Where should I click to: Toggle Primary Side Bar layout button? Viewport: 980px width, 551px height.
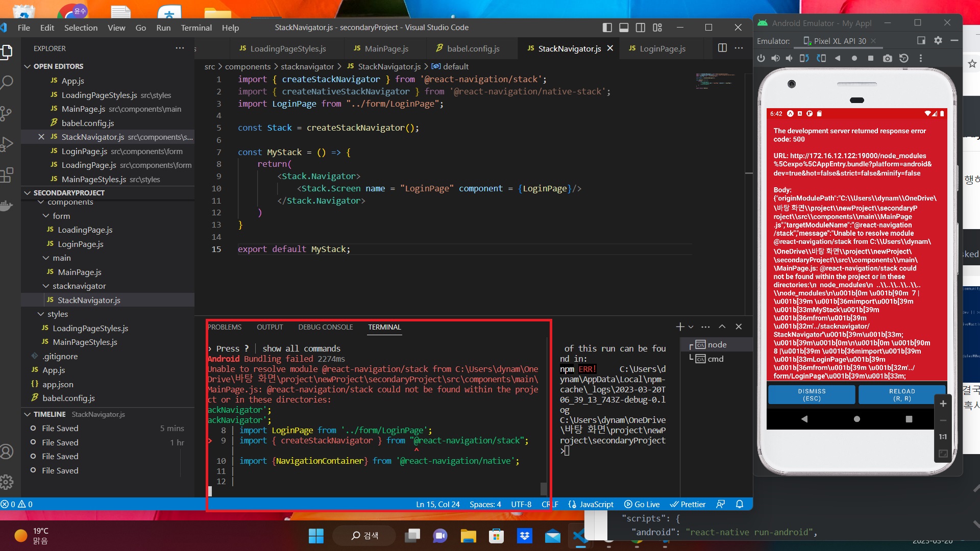pyautogui.click(x=607, y=28)
